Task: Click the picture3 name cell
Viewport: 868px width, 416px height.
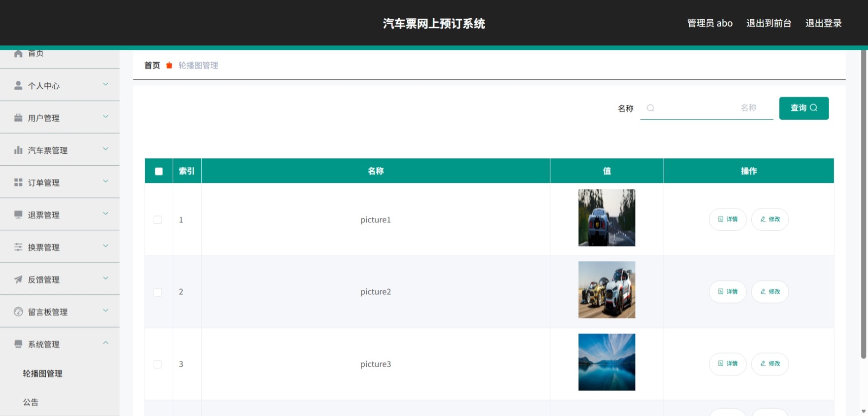Action: (x=376, y=364)
